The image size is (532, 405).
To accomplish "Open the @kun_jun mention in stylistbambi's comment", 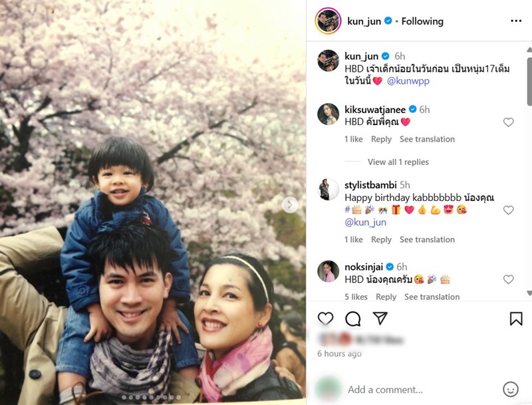I will pos(365,222).
